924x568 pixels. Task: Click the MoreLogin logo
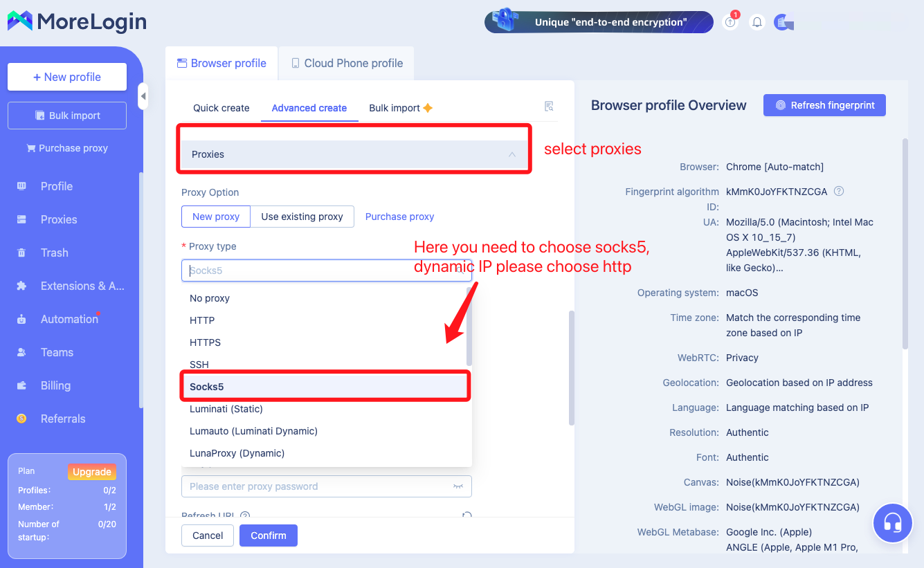pos(77,21)
